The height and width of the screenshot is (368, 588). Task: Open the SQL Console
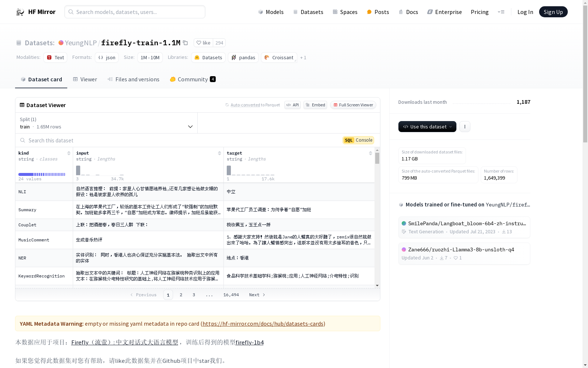click(x=359, y=140)
